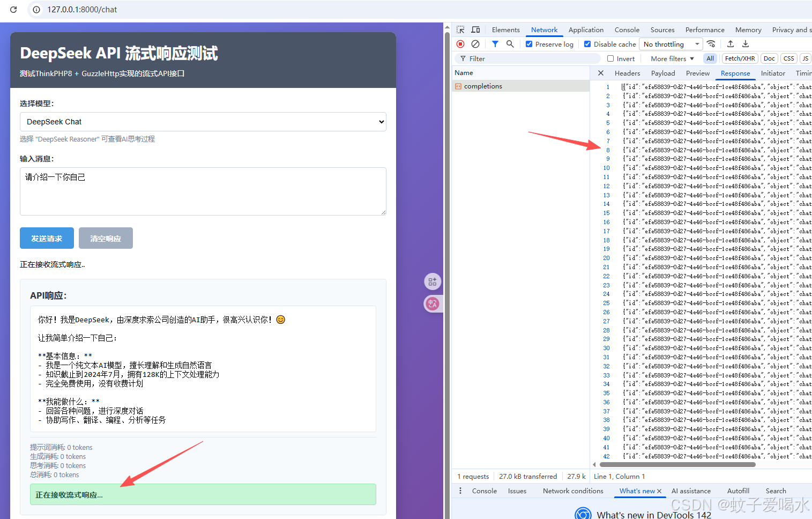Export HAR using the download icon
The image size is (812, 519).
(746, 44)
